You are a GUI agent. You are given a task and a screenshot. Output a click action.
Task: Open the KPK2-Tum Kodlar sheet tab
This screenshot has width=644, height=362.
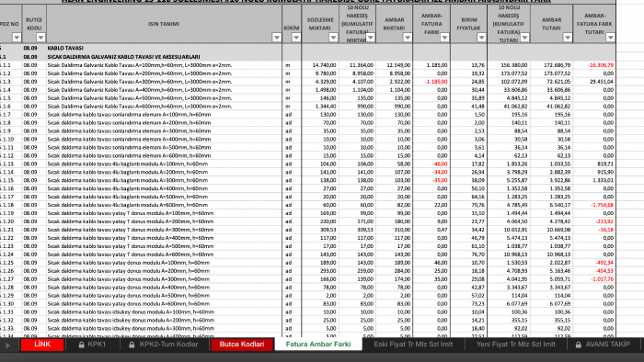(164, 345)
